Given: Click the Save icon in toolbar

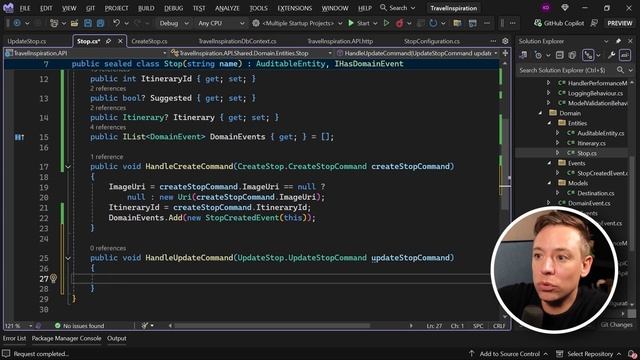Looking at the screenshot, I should coord(88,23).
